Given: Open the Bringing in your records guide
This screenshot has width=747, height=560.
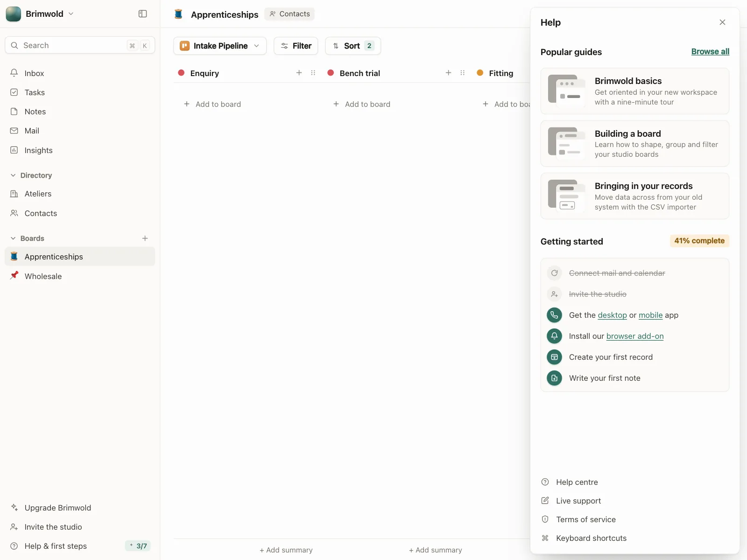Looking at the screenshot, I should 635,196.
